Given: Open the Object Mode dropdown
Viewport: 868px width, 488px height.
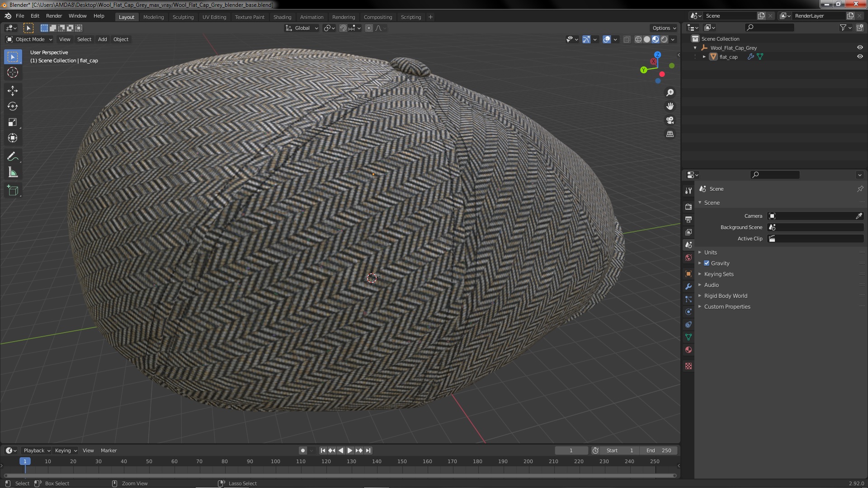Looking at the screenshot, I should tap(30, 39).
